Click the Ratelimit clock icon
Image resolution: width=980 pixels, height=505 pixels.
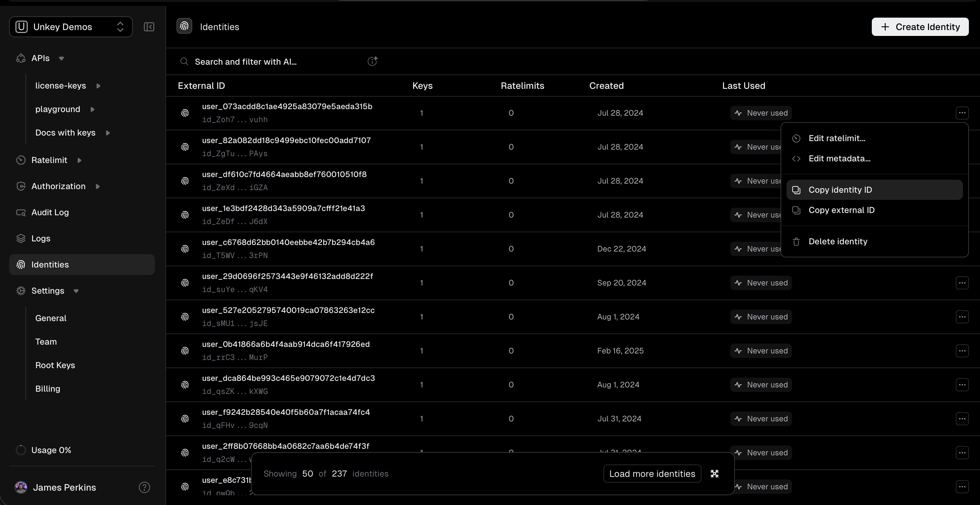click(21, 160)
